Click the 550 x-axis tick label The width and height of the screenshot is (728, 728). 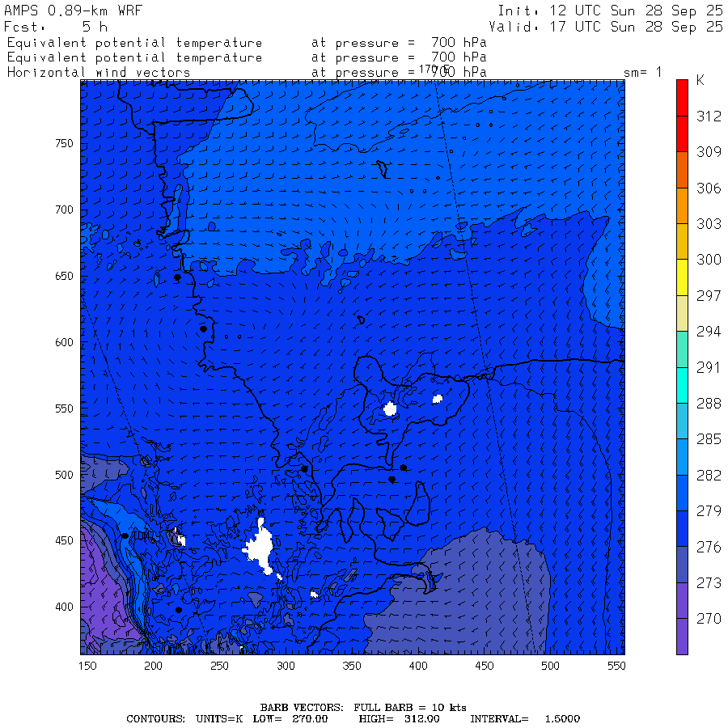[616, 666]
